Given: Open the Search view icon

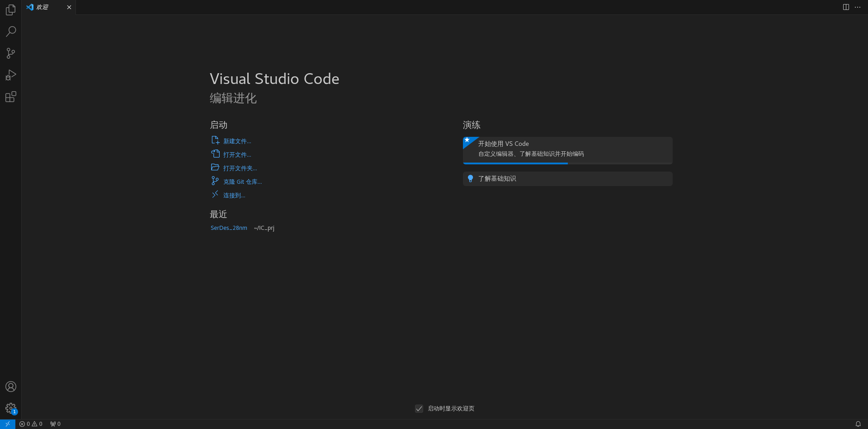Looking at the screenshot, I should point(11,32).
